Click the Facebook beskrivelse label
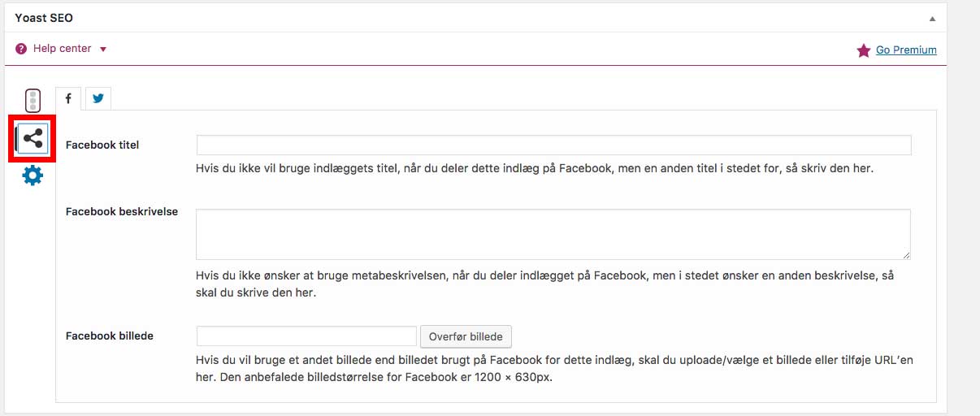 click(122, 211)
